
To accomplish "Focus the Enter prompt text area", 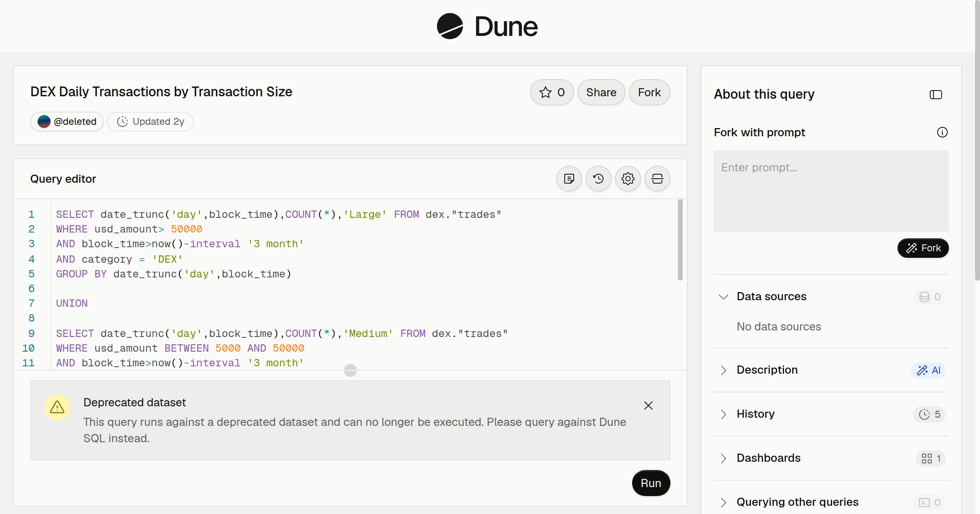I will (x=831, y=191).
